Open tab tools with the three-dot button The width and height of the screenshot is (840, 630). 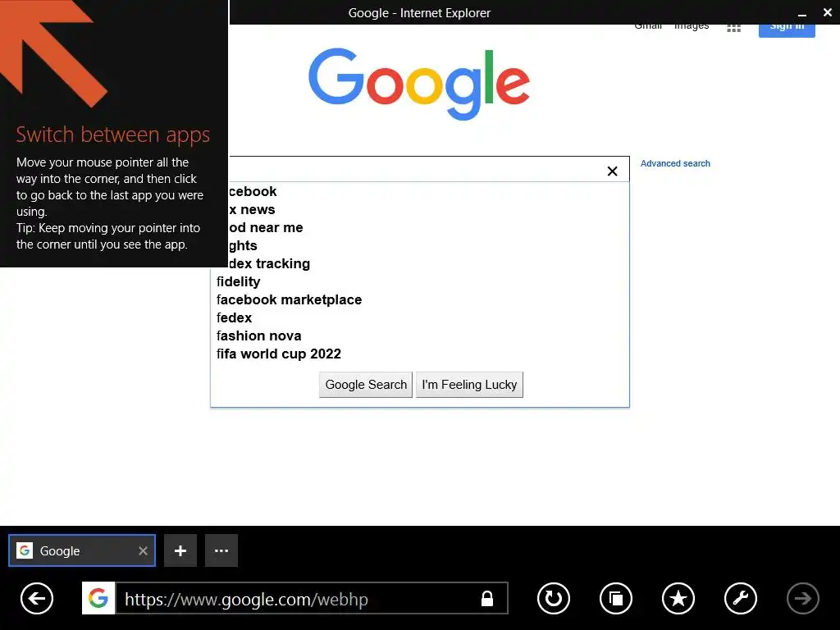tap(221, 550)
